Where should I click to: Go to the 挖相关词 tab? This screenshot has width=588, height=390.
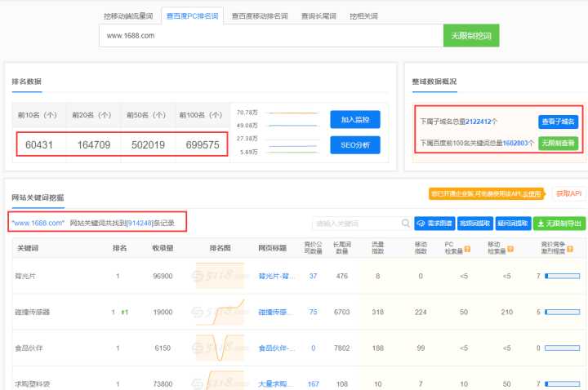363,16
